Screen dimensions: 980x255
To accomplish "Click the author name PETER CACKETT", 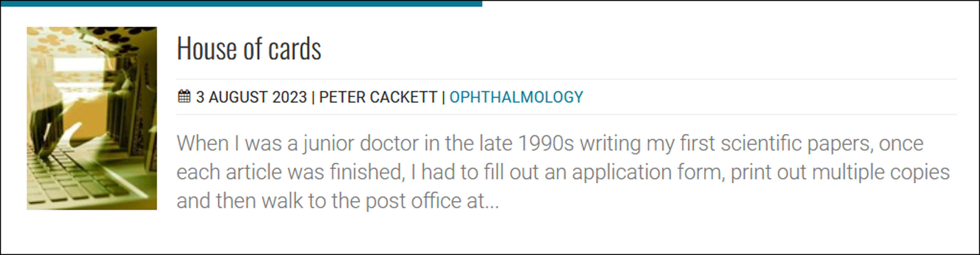I will pos(378,97).
